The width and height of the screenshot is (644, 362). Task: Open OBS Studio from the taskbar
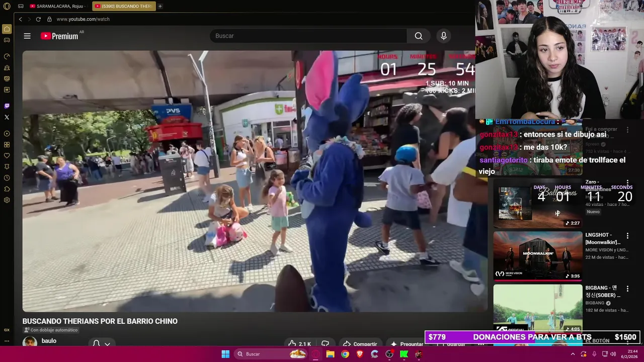click(x=389, y=354)
